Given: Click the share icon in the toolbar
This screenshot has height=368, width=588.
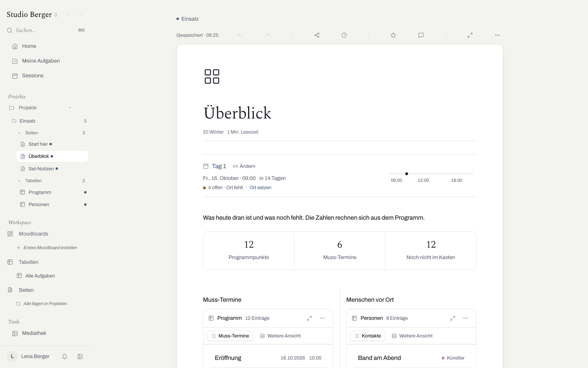Looking at the screenshot, I should [x=317, y=35].
